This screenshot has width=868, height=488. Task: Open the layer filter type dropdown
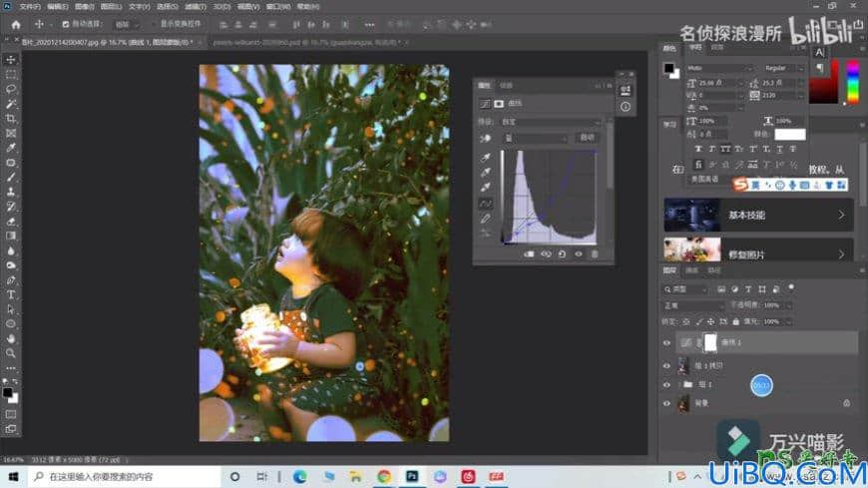685,289
